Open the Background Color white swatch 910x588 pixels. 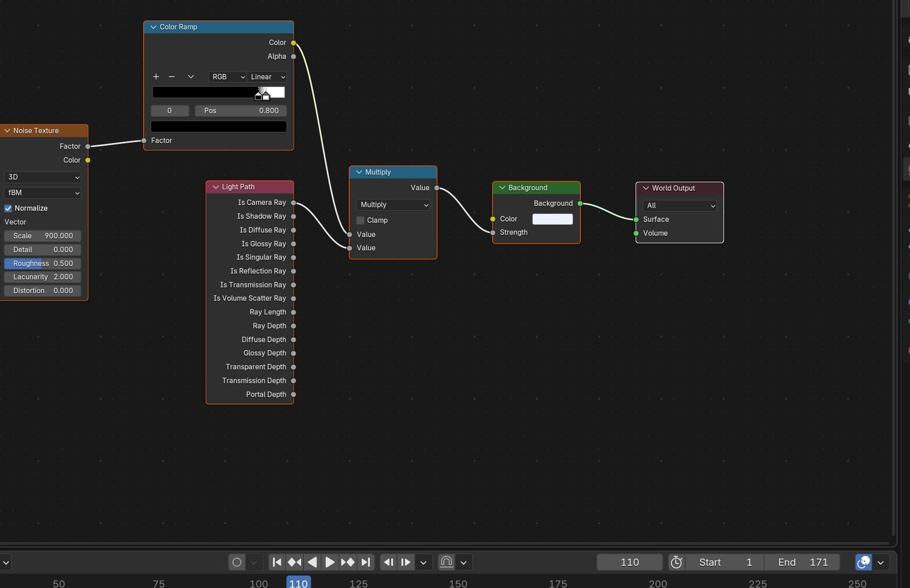pyautogui.click(x=553, y=219)
